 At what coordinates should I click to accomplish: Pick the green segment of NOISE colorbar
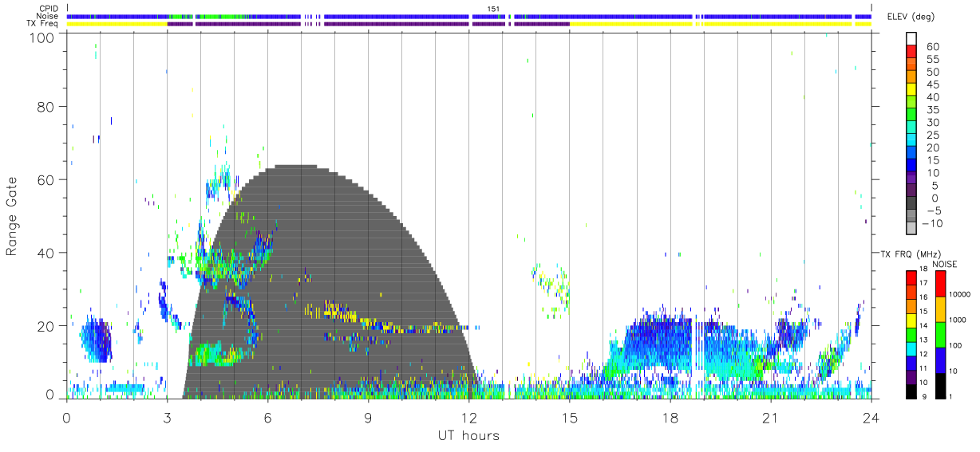[939, 334]
